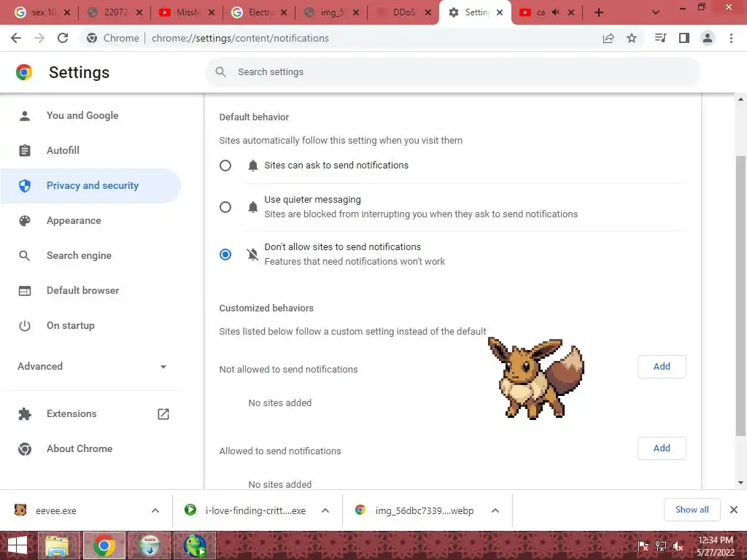The width and height of the screenshot is (747, 560).
Task: Open the tab search chevron in tab strip
Action: (656, 13)
